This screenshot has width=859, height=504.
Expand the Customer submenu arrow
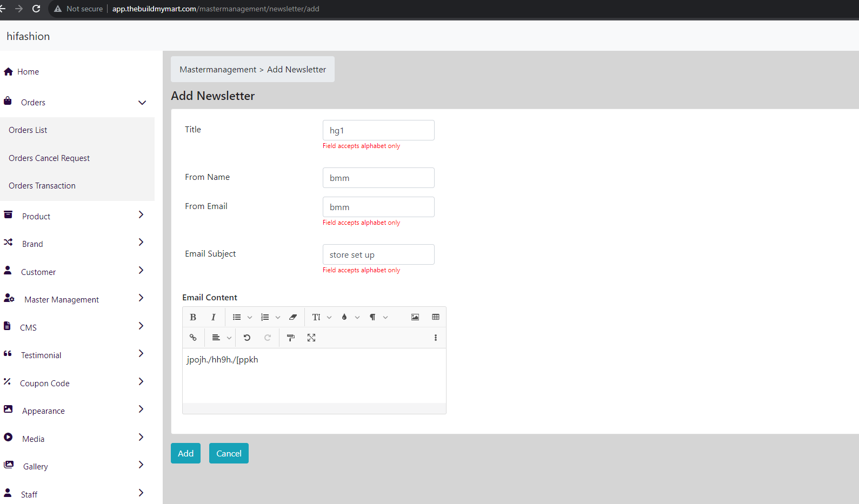pyautogui.click(x=141, y=270)
